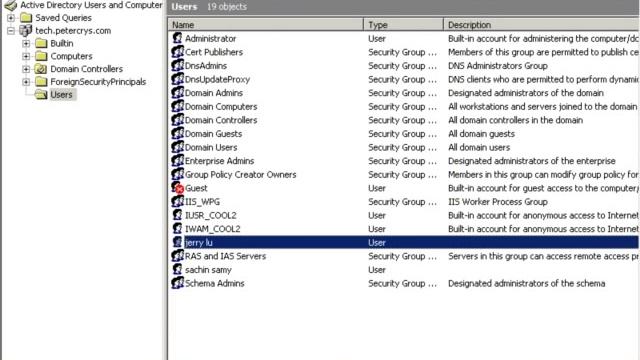
Task: Click the sachin samy user icon
Action: [177, 269]
